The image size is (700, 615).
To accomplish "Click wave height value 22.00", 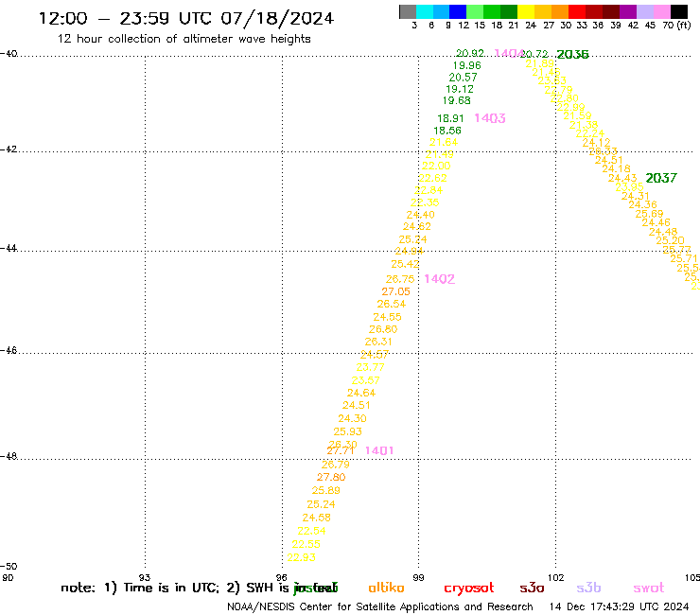I will (436, 166).
